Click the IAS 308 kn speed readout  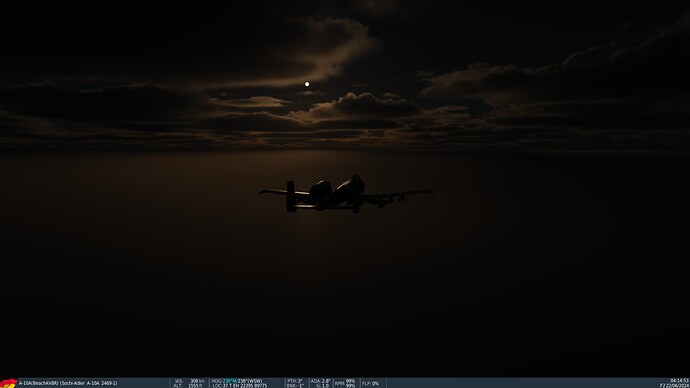189,381
